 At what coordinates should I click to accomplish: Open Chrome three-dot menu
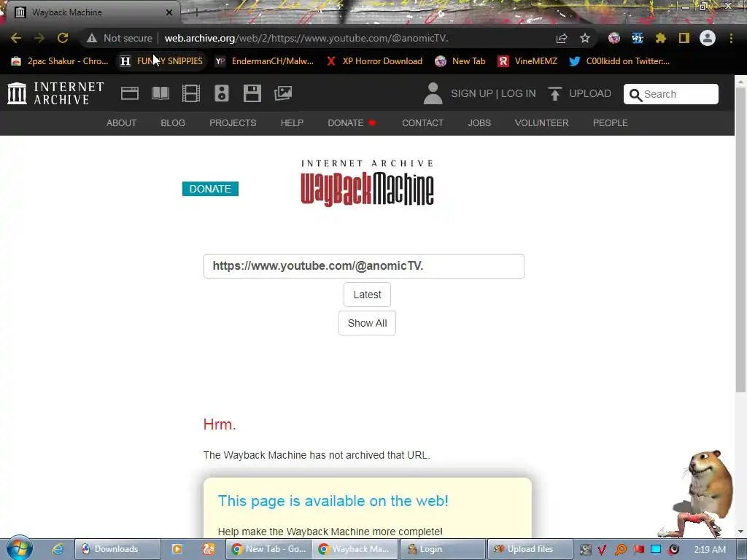(x=731, y=38)
